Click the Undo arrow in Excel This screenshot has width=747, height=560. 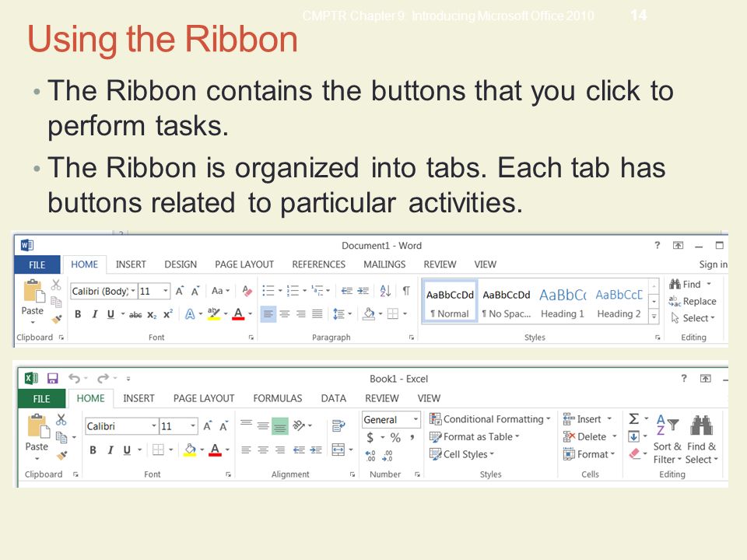point(75,379)
